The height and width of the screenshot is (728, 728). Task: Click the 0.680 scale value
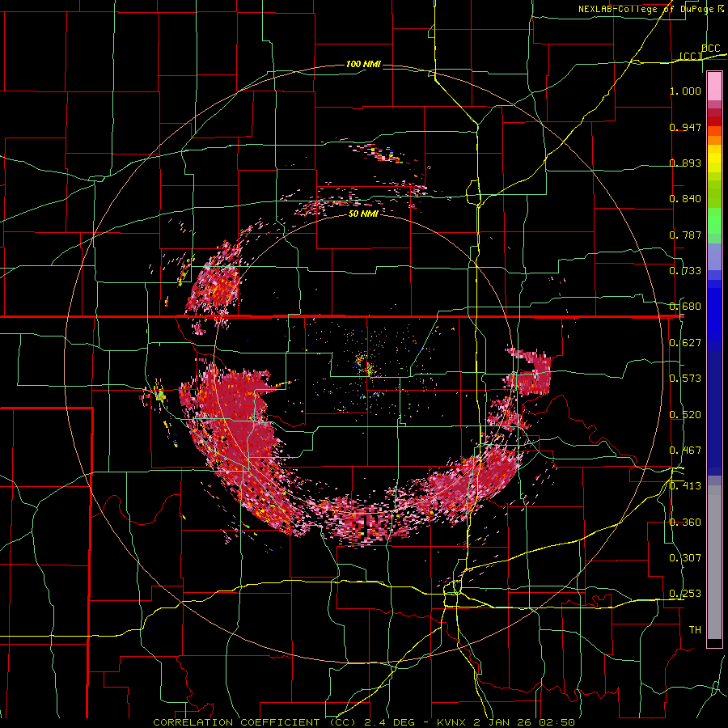tap(685, 307)
